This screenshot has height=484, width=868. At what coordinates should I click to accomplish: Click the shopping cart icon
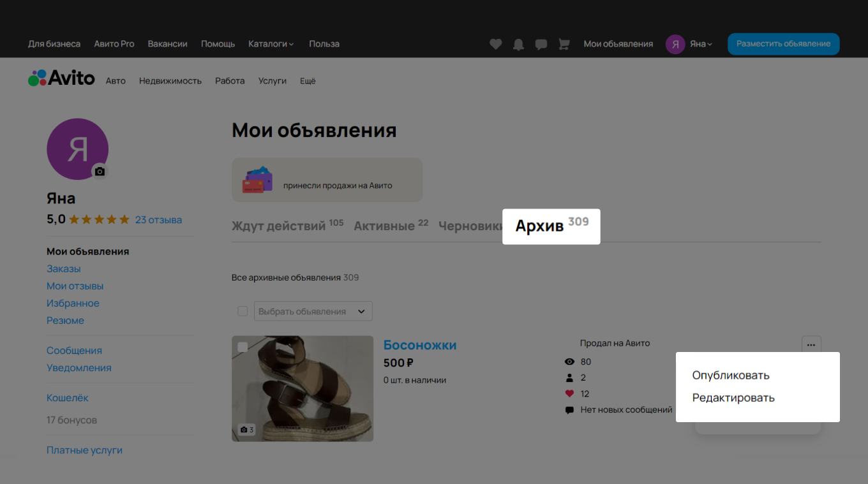tap(564, 44)
